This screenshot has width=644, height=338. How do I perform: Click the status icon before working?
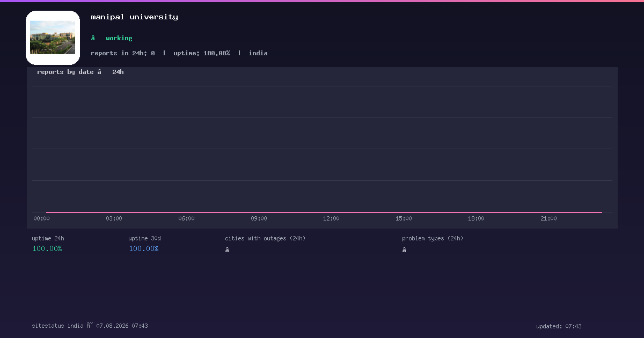point(93,38)
